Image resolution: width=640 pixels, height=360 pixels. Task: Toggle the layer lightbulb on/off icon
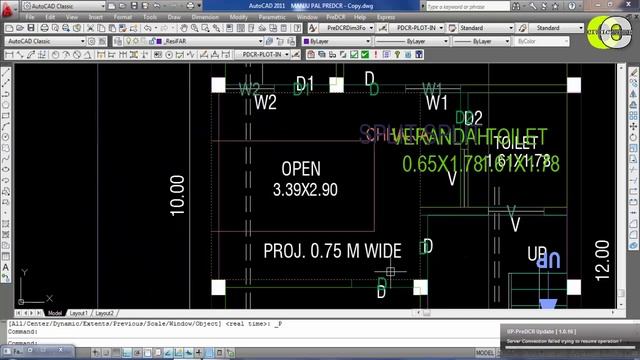(128, 41)
